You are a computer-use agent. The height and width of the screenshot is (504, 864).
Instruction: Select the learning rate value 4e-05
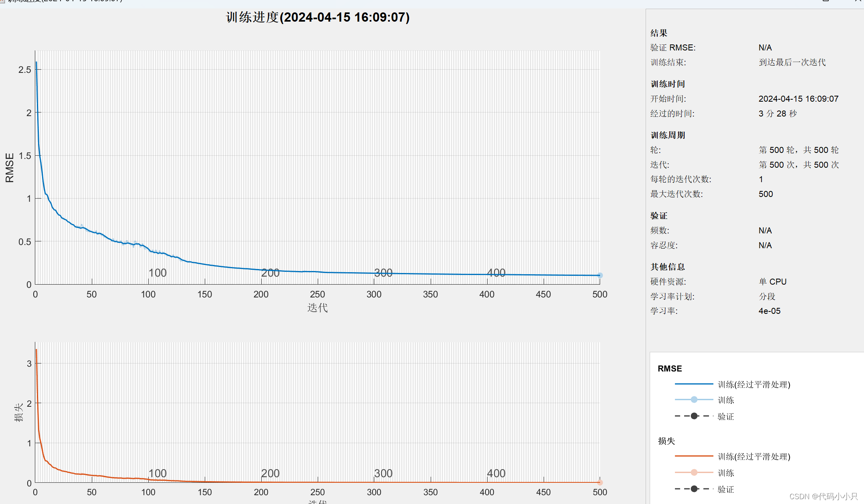click(769, 311)
